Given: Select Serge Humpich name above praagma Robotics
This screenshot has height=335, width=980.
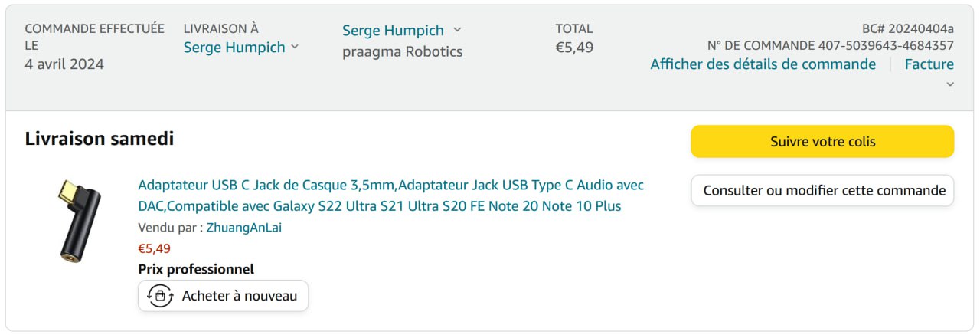Looking at the screenshot, I should tap(393, 31).
